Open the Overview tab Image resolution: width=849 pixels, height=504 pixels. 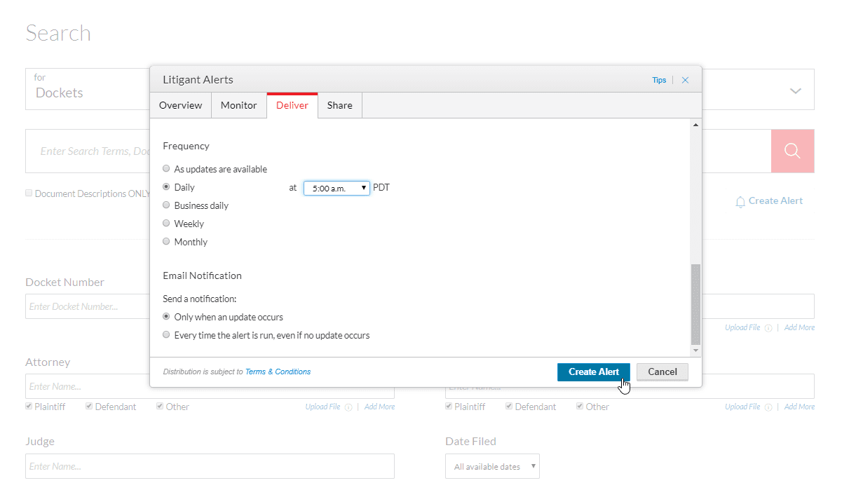tap(180, 105)
